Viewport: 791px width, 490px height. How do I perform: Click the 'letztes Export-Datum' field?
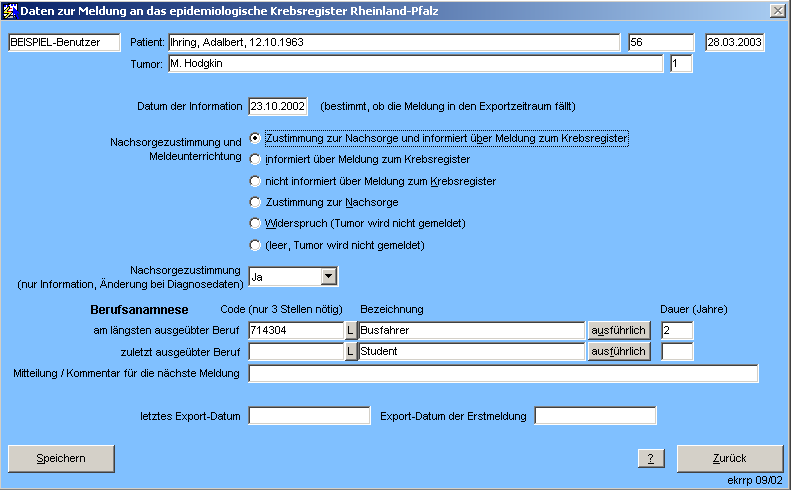pyautogui.click(x=309, y=415)
